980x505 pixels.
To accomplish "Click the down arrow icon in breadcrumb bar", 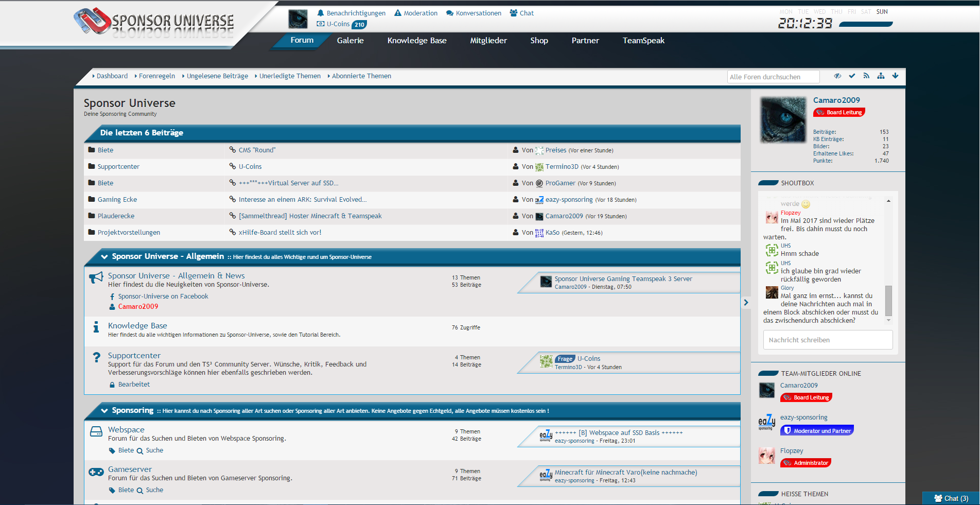I will click(895, 76).
